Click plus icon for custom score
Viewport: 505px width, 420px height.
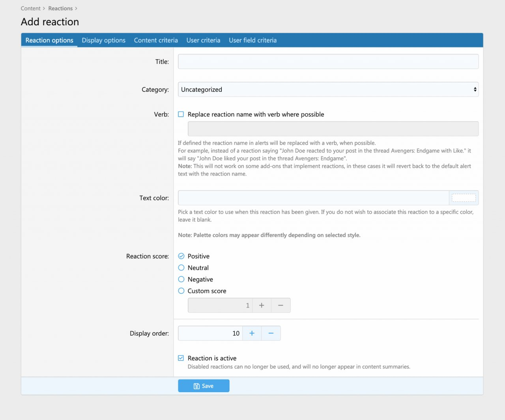pyautogui.click(x=262, y=305)
